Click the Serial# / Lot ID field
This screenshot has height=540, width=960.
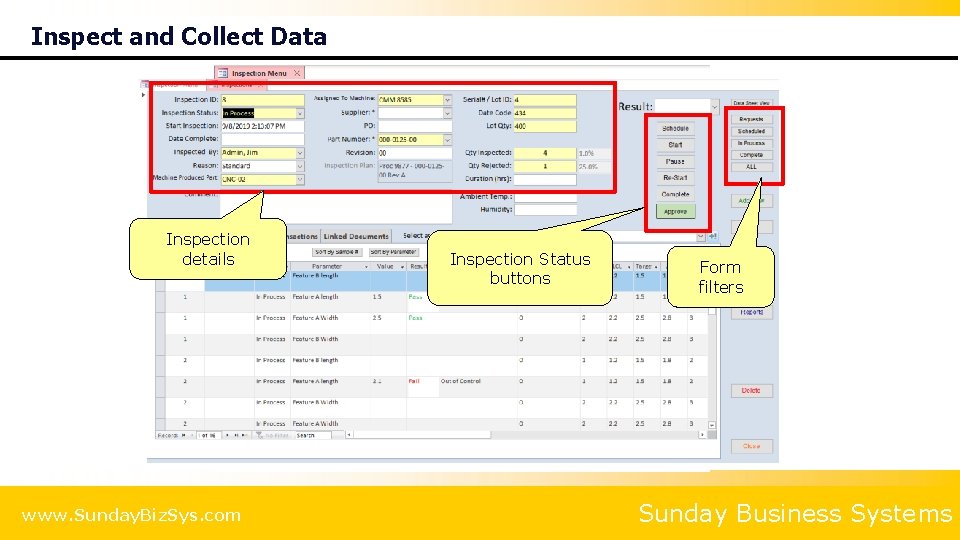(x=544, y=100)
